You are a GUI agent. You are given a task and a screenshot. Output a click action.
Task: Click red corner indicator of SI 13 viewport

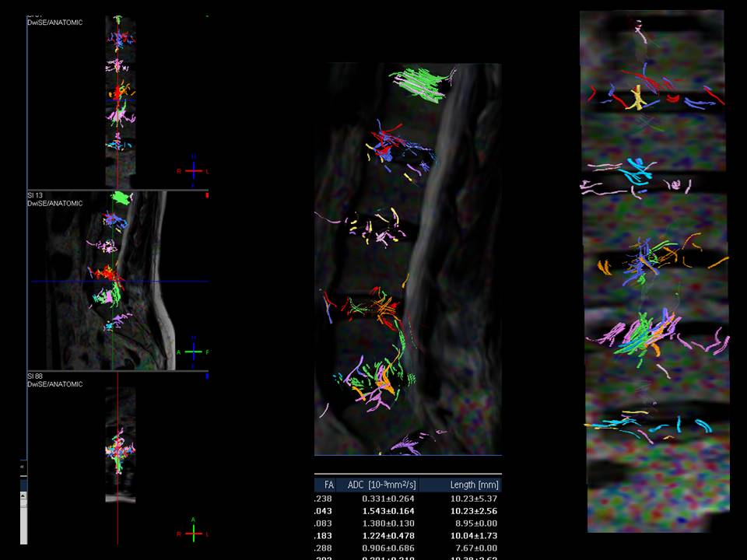tap(207, 196)
